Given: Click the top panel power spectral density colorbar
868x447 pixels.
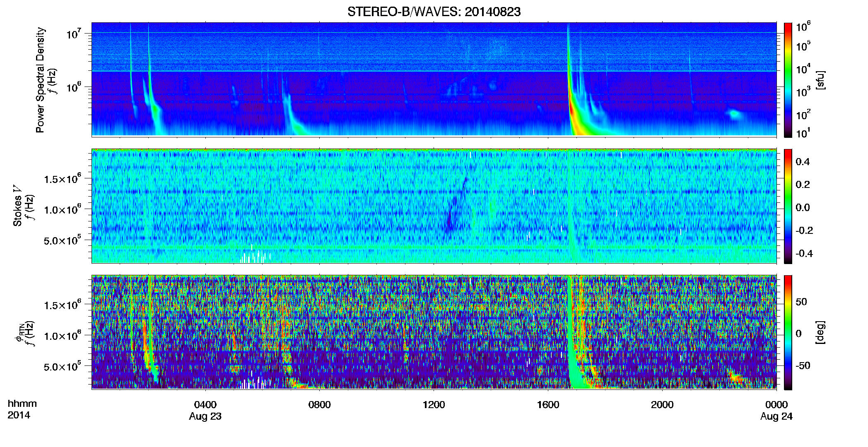Looking at the screenshot, I should (x=788, y=80).
